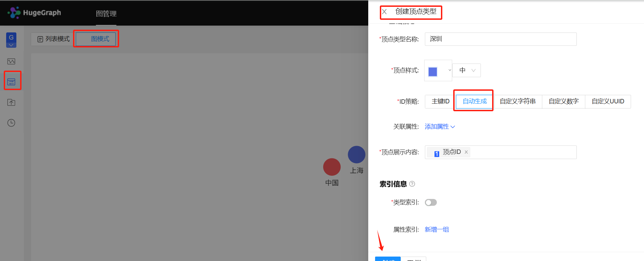
Task: Select 自定义数字 ID strategy
Action: (x=563, y=101)
